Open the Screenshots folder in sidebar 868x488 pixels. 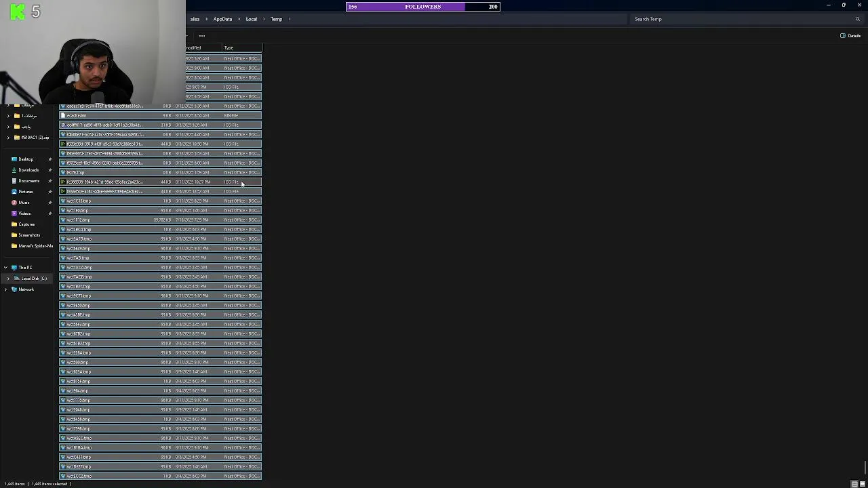(29, 235)
